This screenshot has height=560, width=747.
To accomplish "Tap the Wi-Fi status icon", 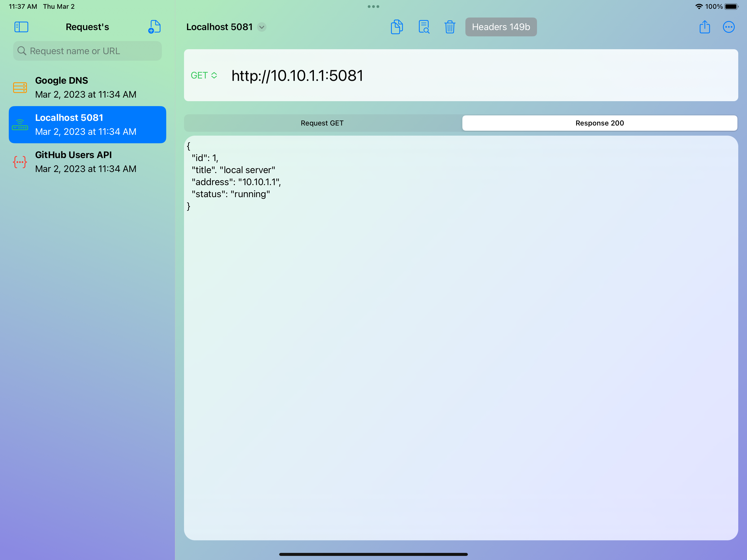I will coord(699,6).
